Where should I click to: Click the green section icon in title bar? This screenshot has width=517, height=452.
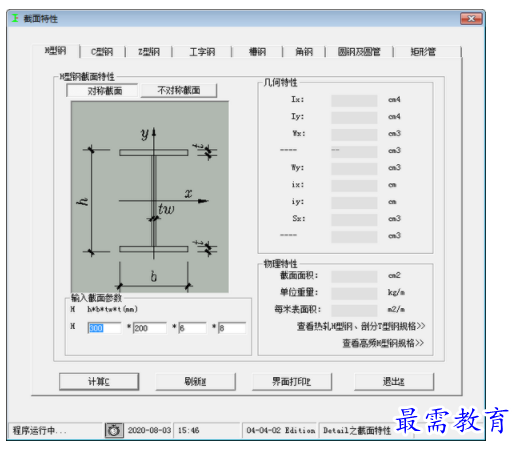pyautogui.click(x=15, y=18)
